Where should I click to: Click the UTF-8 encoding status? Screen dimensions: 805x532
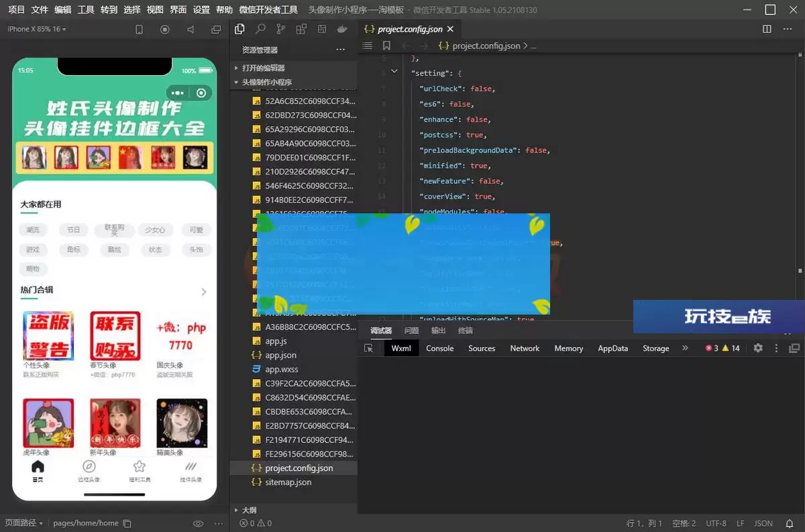click(716, 523)
